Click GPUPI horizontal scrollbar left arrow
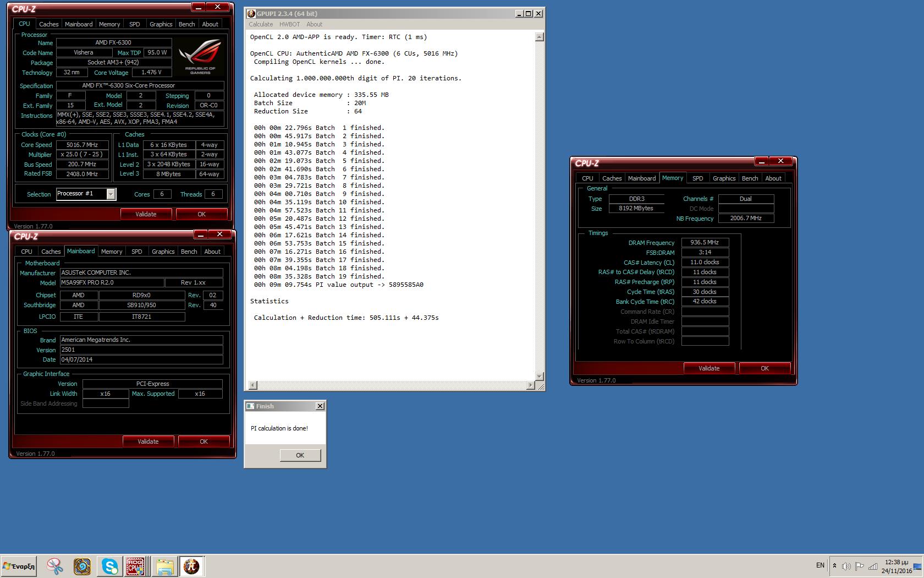This screenshot has height=578, width=924. coord(252,385)
